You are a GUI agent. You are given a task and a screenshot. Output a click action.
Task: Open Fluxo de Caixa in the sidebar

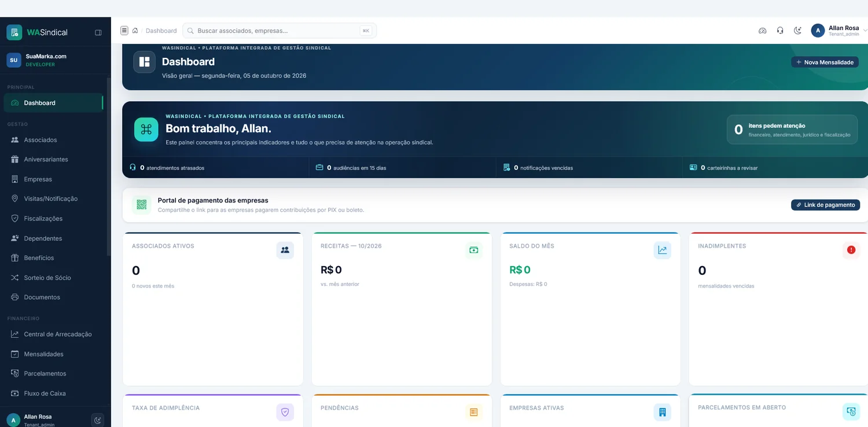click(x=53, y=393)
